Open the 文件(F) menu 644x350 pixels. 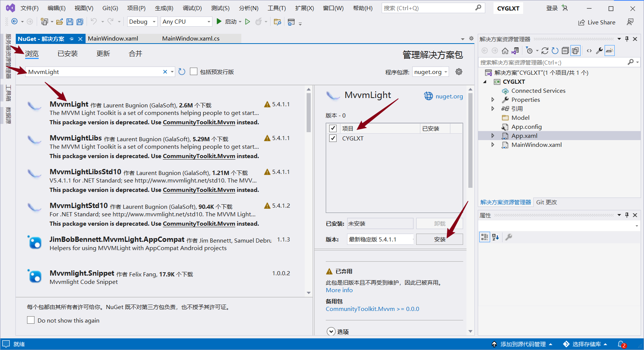(30, 8)
